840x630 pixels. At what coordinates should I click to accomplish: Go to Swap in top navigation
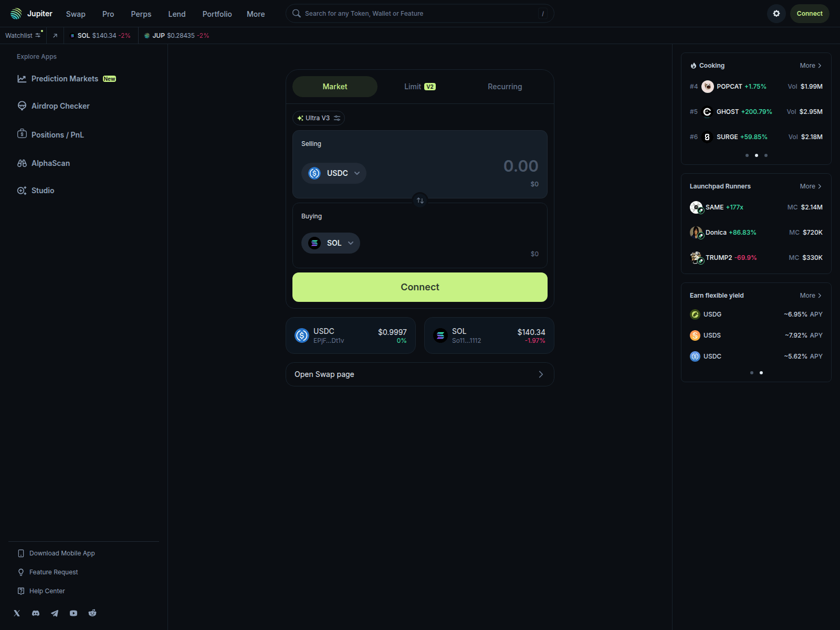[76, 14]
